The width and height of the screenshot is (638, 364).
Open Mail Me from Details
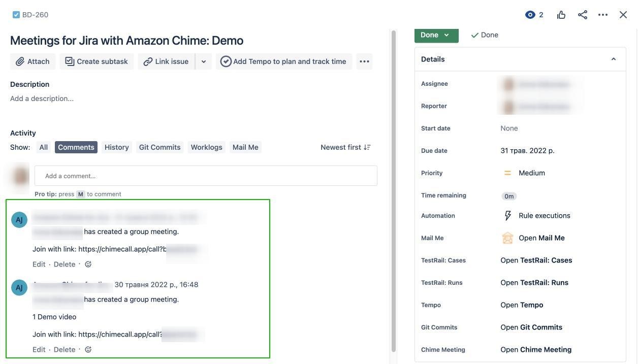(x=541, y=238)
